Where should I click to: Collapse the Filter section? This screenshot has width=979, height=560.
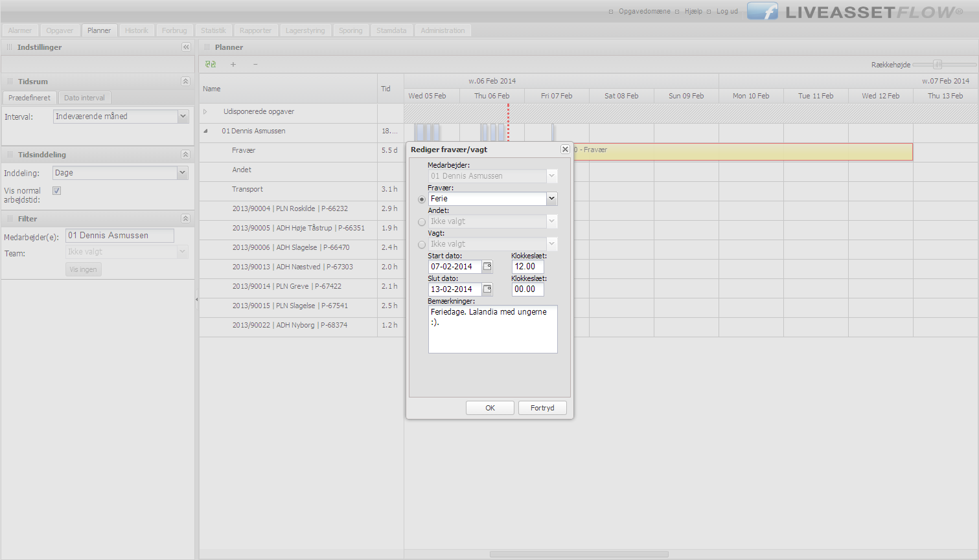[x=185, y=219]
